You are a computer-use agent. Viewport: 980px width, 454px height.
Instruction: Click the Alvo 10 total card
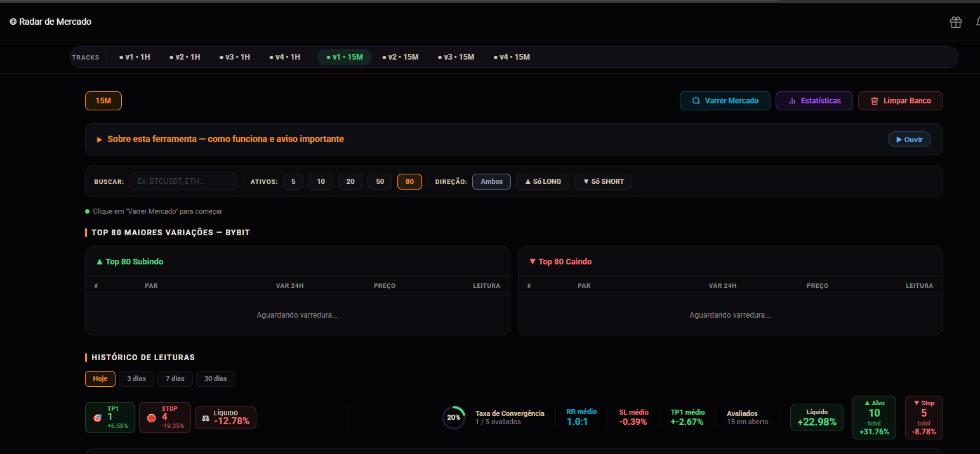pos(874,417)
